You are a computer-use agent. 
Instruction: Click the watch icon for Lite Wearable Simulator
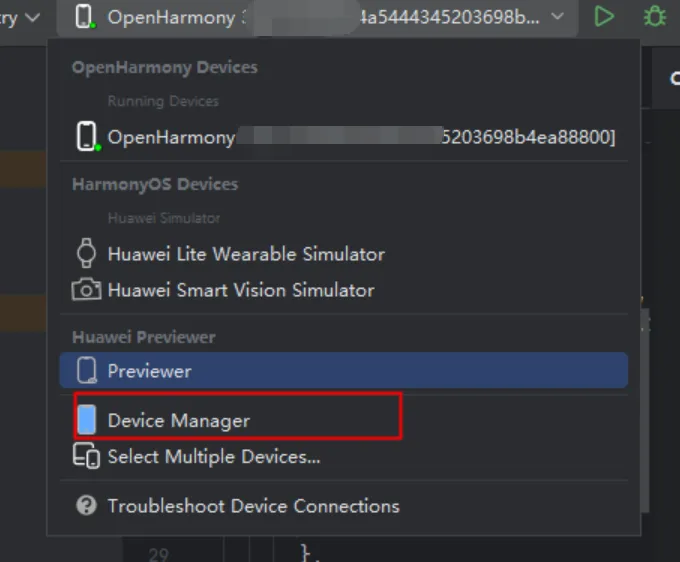pyautogui.click(x=86, y=253)
